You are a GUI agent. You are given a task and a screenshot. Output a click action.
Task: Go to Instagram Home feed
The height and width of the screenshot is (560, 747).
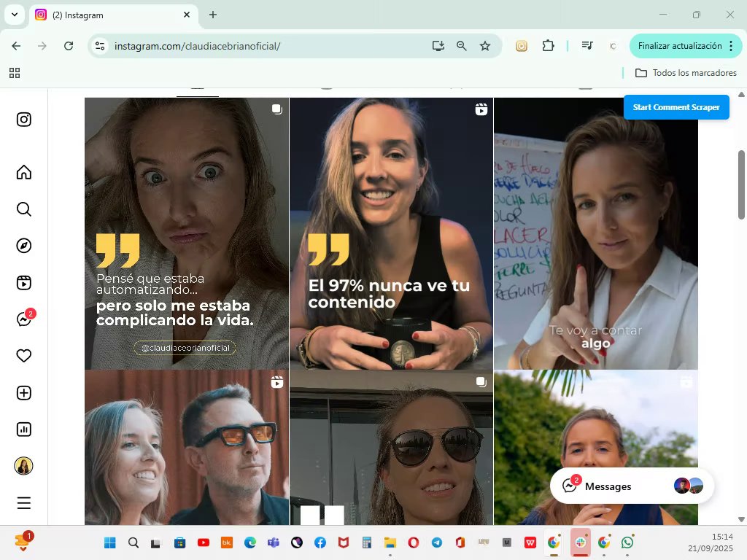pyautogui.click(x=24, y=172)
